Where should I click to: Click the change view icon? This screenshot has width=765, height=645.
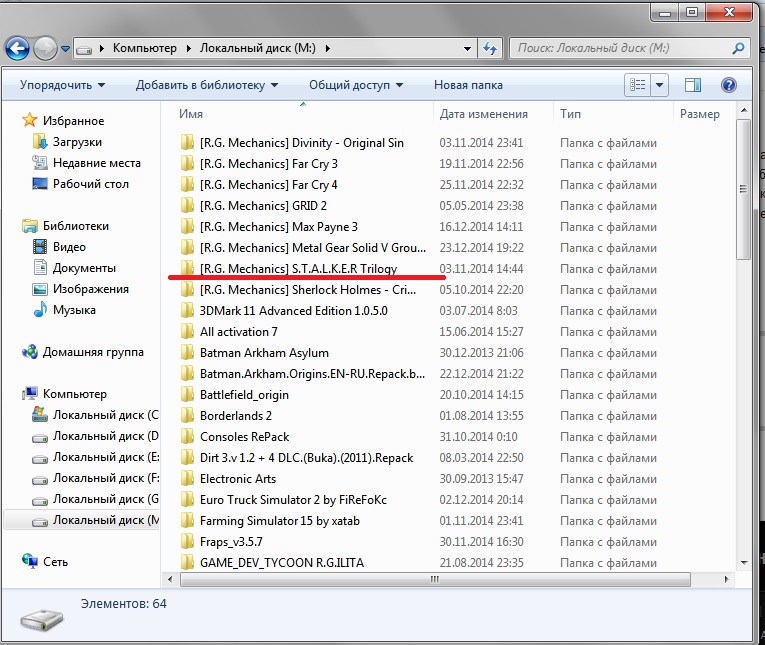pyautogui.click(x=638, y=85)
